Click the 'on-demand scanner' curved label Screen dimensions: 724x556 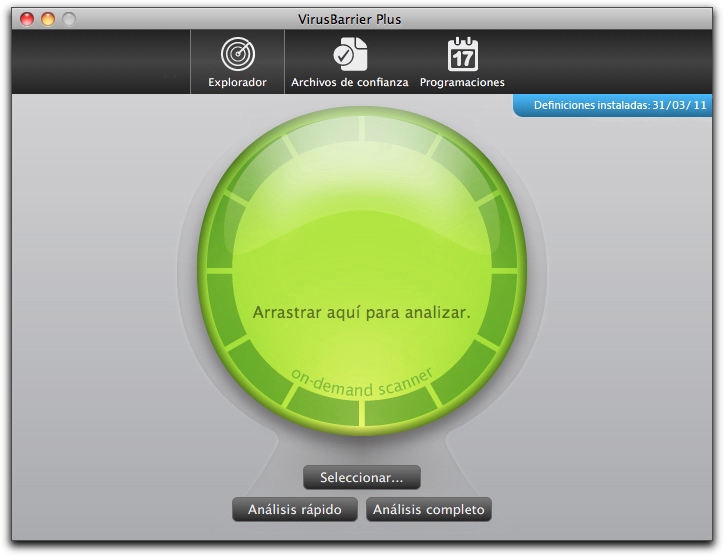[362, 384]
